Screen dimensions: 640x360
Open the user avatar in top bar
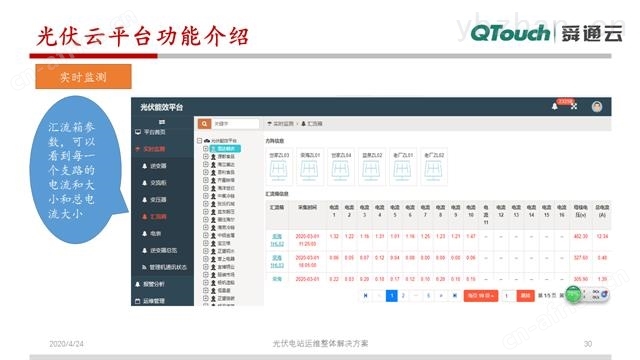[x=597, y=107]
